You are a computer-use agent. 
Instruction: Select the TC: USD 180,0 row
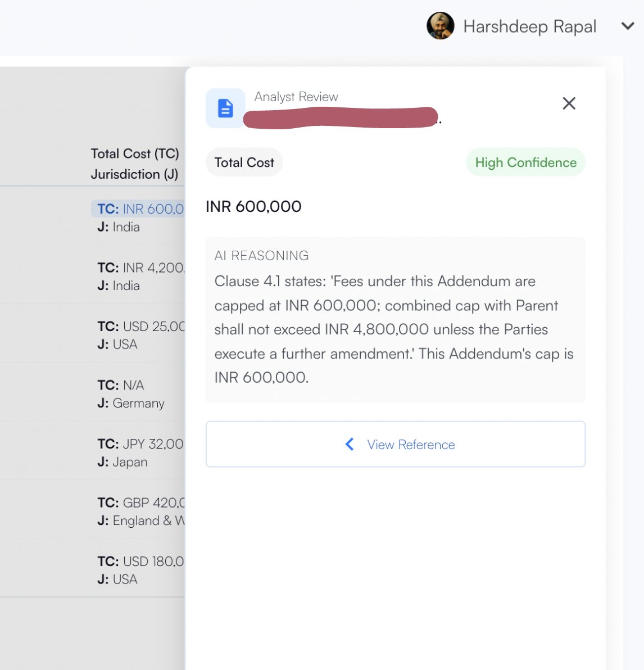[x=140, y=561]
